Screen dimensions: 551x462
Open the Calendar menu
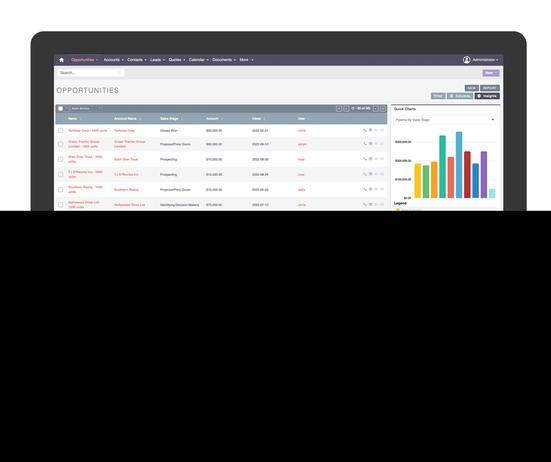click(x=199, y=60)
